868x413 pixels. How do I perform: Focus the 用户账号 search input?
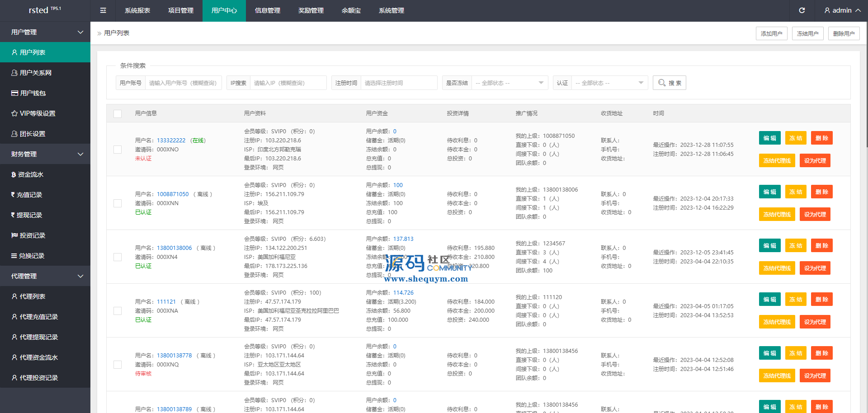pos(183,83)
